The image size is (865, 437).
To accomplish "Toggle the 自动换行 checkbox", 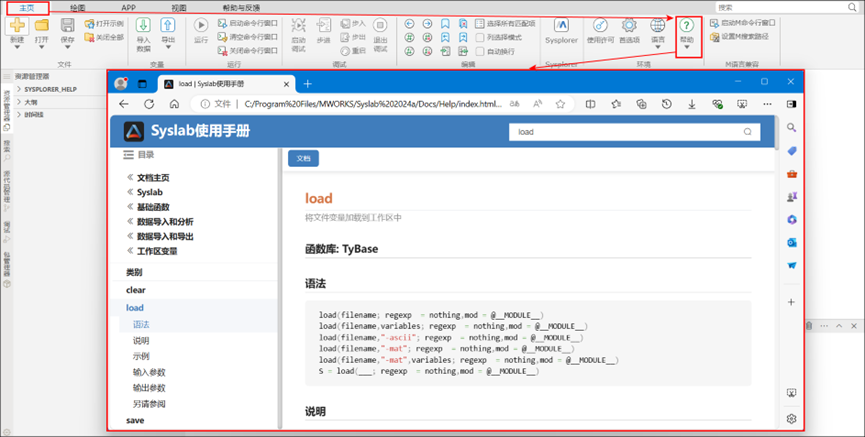I will (x=480, y=51).
